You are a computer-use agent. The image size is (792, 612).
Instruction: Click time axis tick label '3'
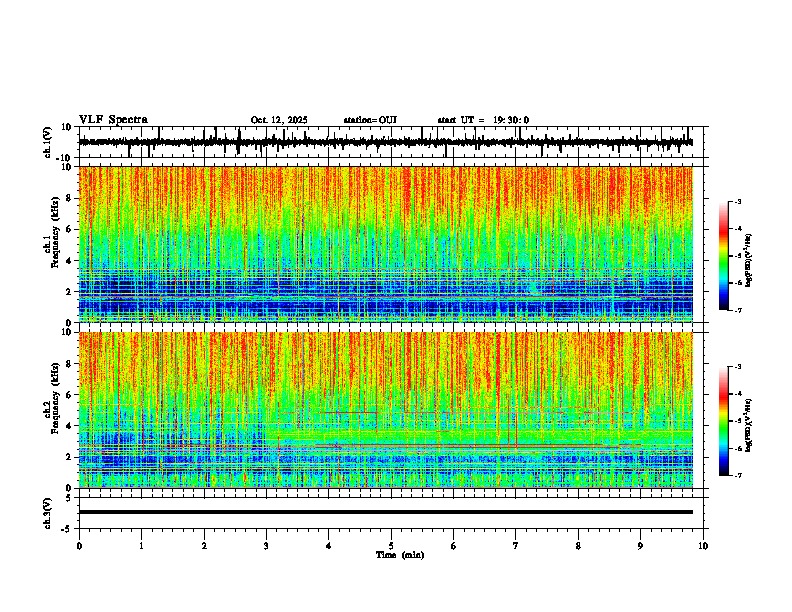[x=266, y=546]
